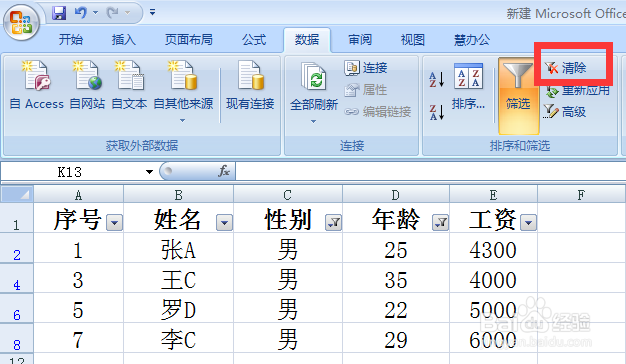Click 全部刷新 refresh icon
The width and height of the screenshot is (626, 364).
click(x=314, y=76)
